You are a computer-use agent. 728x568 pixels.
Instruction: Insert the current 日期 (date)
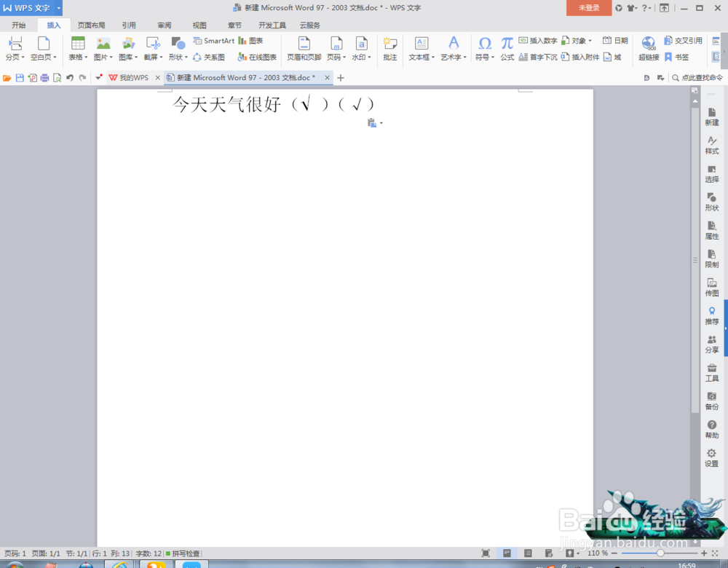point(615,40)
